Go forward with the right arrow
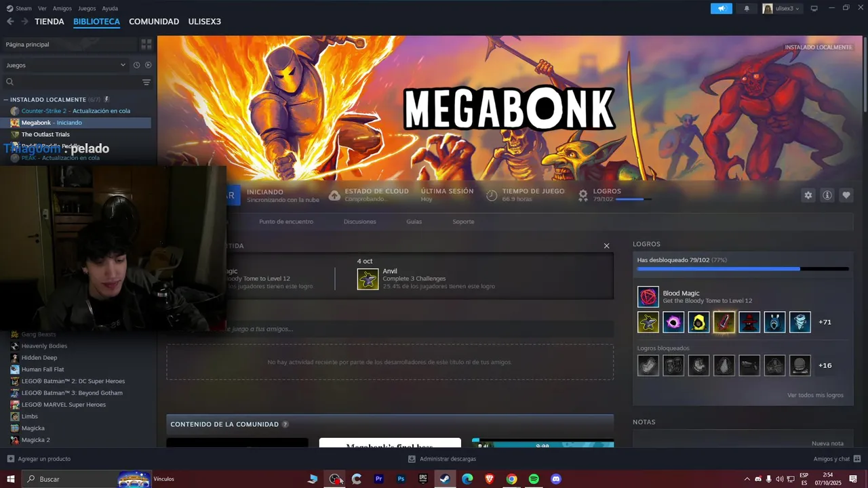Image resolution: width=868 pixels, height=488 pixels. pos(24,22)
